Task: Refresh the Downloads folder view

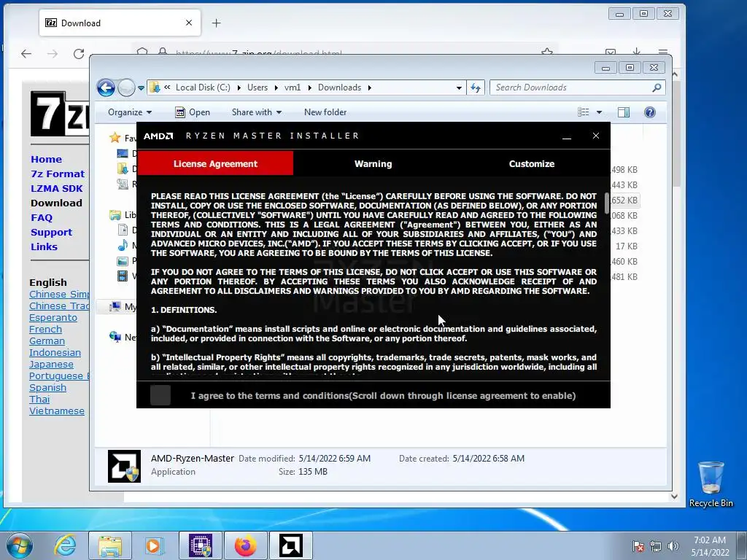Action: (476, 88)
